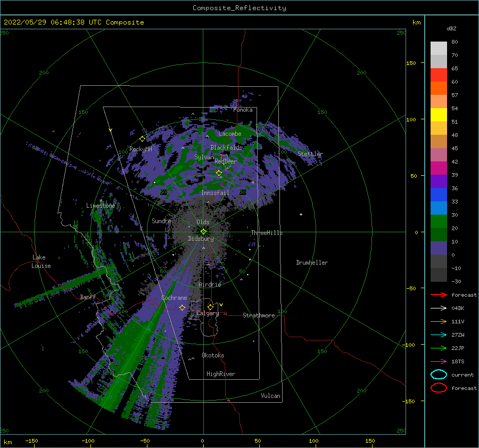Click the Banff label
Viewport: 479px width, 448px height.
[88, 297]
